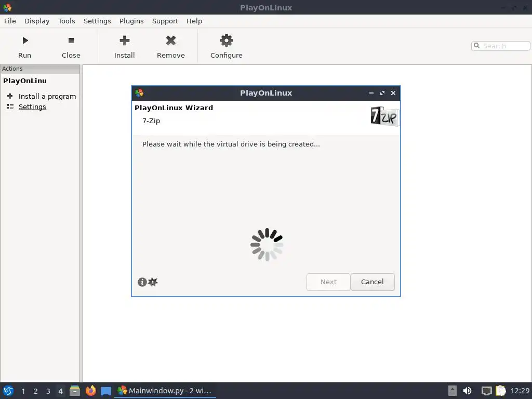Click the Mainwindow.py taskbar entry
Image resolution: width=532 pixels, height=399 pixels.
coord(165,391)
